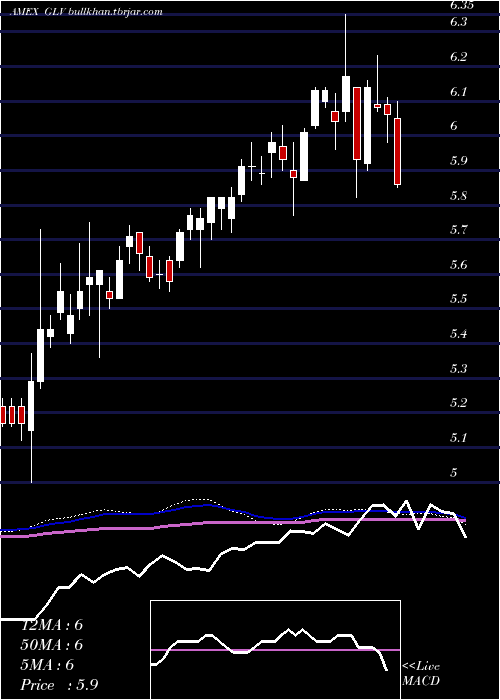Click the '50MA : 6' legend text
500x700 pixels.
click(52, 645)
